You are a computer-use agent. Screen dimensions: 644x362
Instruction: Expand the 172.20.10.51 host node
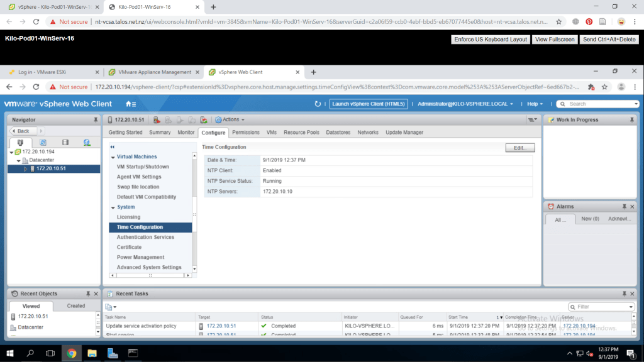point(26,168)
